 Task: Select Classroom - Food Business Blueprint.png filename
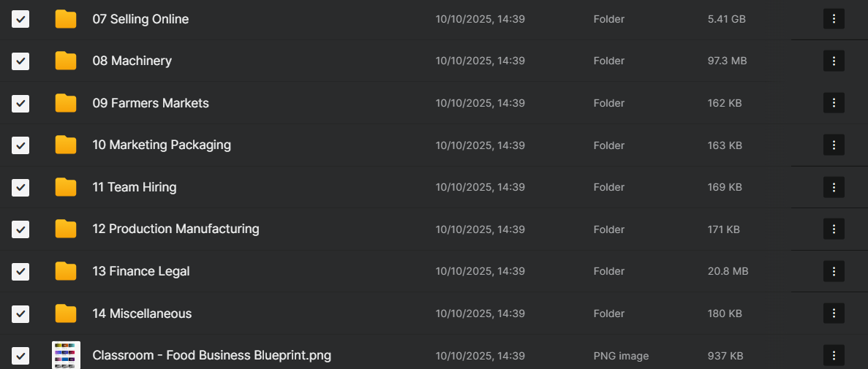click(x=211, y=356)
